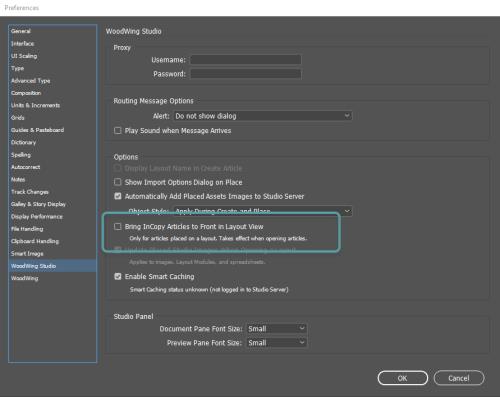Enable Play Sound when Message Arrives
The height and width of the screenshot is (397, 500).
(118, 130)
